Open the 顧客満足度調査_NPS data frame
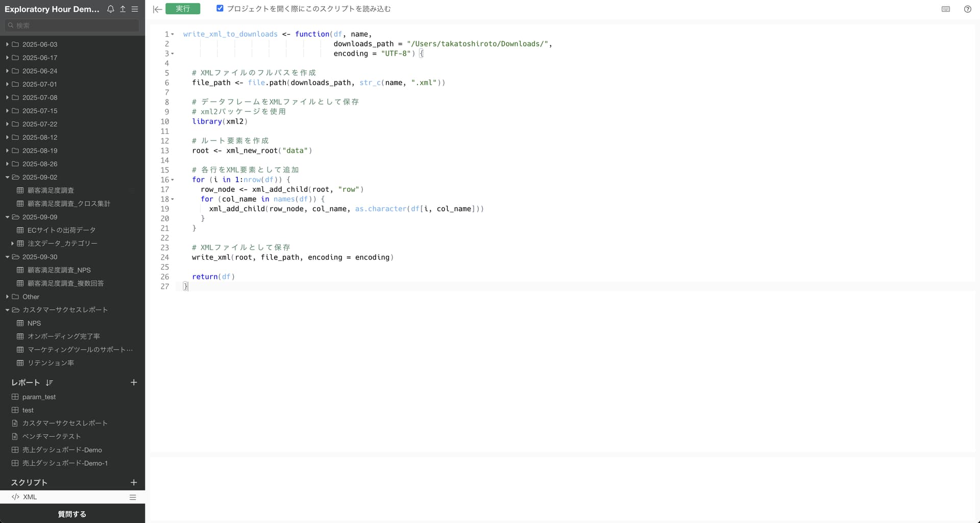Screen dimensions: 980x523 pos(59,270)
